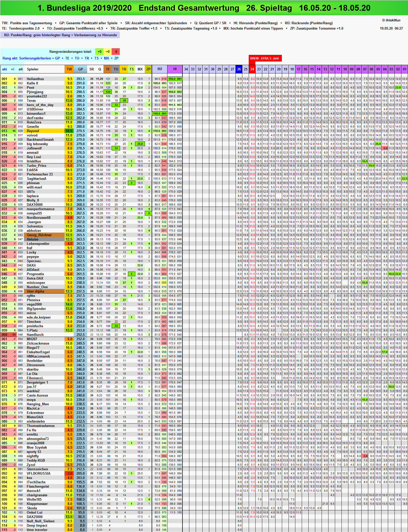Select player 'Null_Null_Sieben'
Image resolution: width=408 pixels, height=532 pixels.
(41, 521)
